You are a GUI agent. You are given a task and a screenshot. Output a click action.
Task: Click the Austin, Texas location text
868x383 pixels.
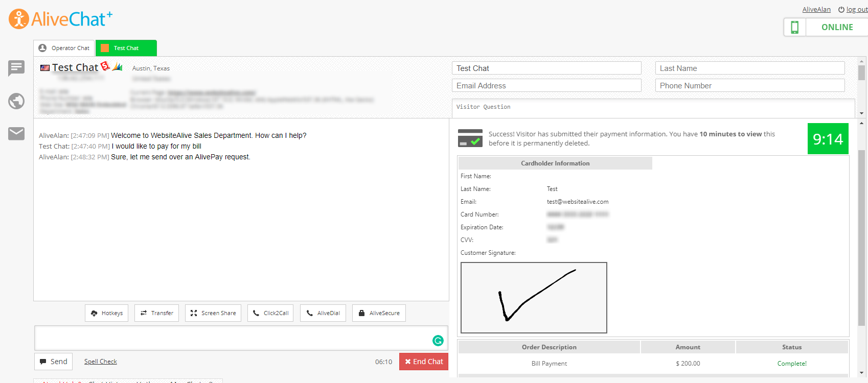point(151,68)
